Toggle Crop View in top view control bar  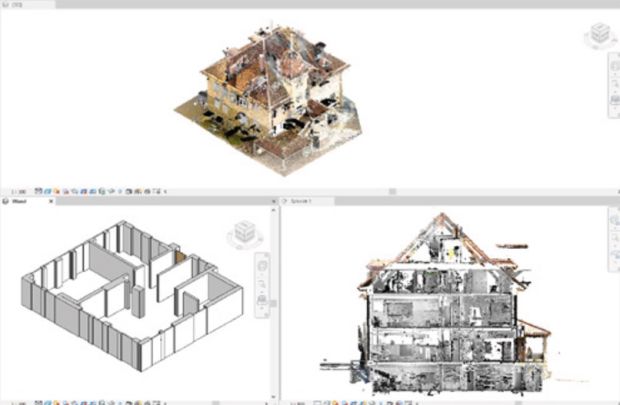tap(83, 191)
